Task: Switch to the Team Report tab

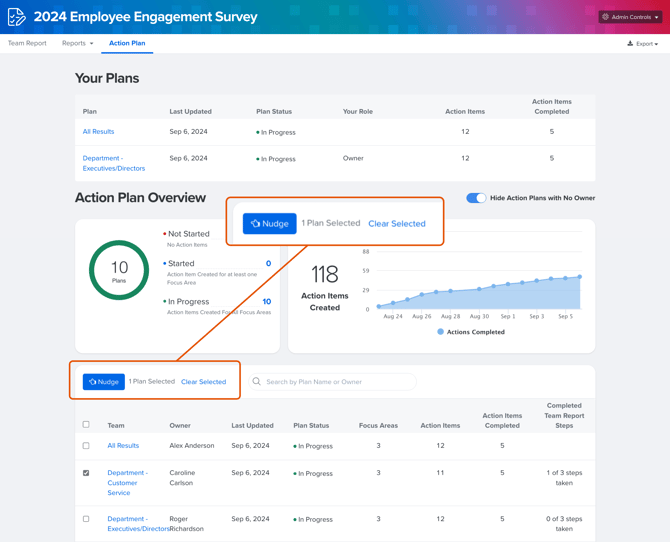Action: pyautogui.click(x=27, y=44)
